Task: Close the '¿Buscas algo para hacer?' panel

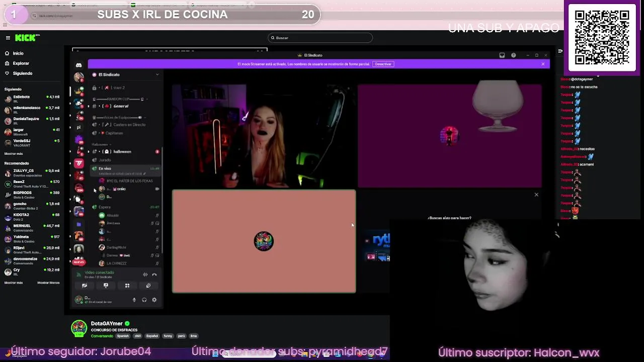Action: [x=536, y=195]
